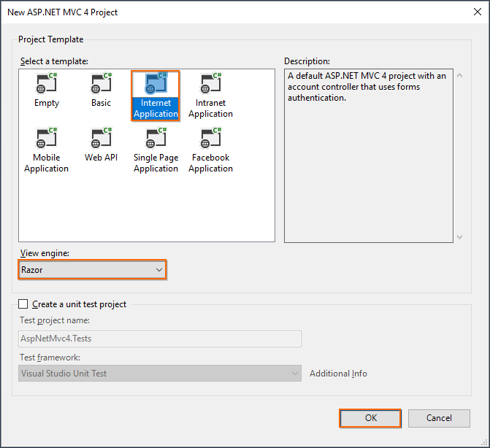Choose the Web API template
This screenshot has height=448, width=490.
pos(102,145)
